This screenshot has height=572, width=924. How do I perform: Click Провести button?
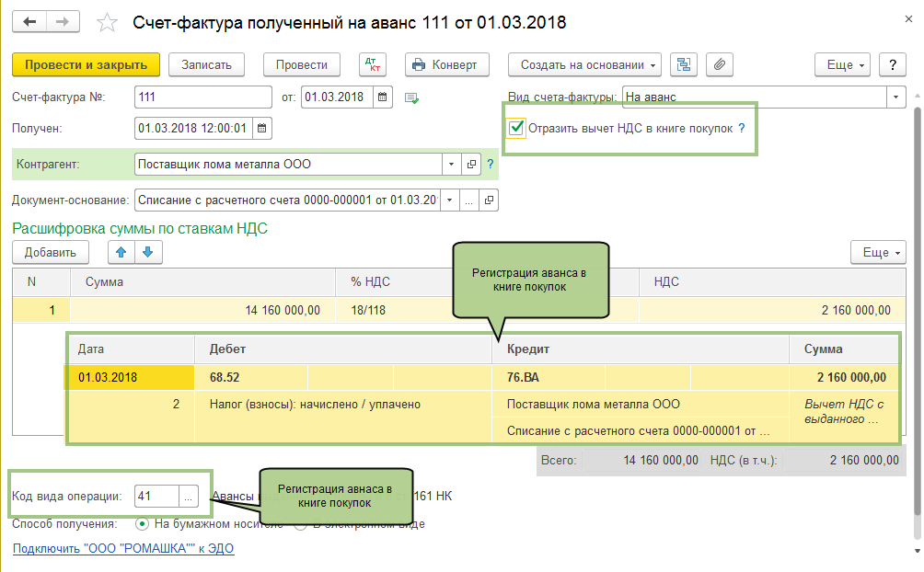pyautogui.click(x=302, y=64)
